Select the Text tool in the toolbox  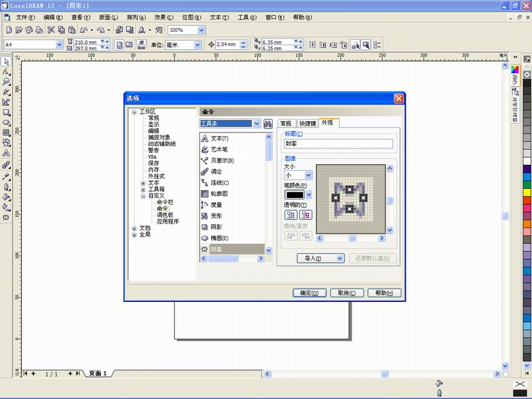click(6, 153)
